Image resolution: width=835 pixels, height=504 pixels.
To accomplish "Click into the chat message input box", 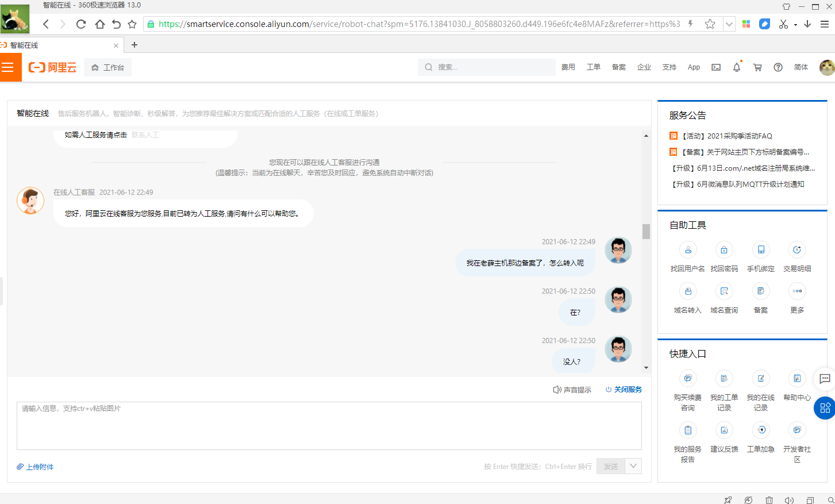I will (329, 426).
